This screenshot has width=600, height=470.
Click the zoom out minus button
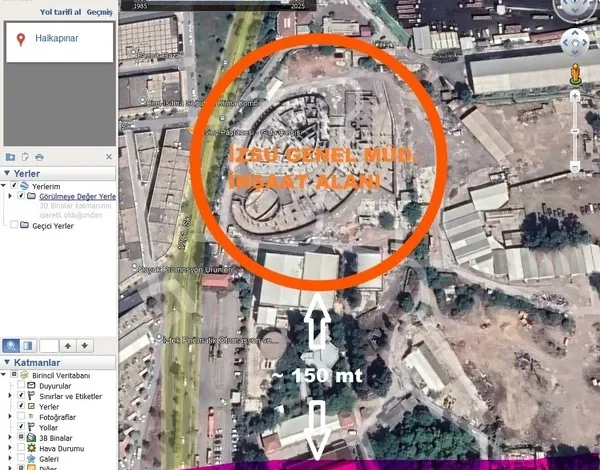575,166
